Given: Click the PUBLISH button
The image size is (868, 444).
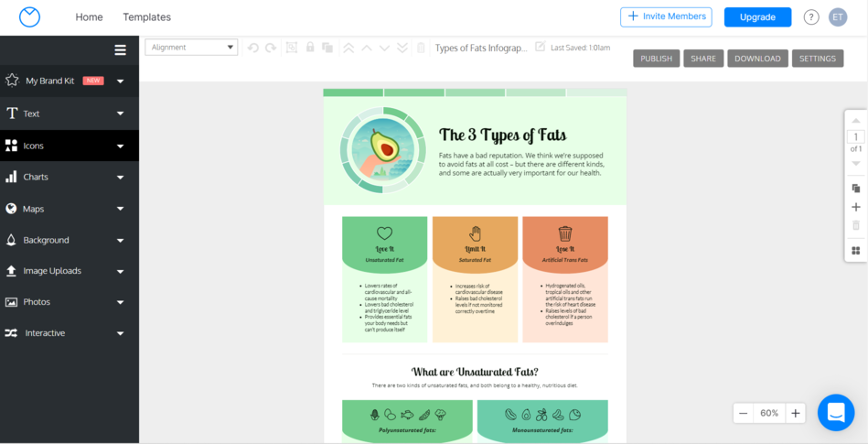Looking at the screenshot, I should [657, 59].
